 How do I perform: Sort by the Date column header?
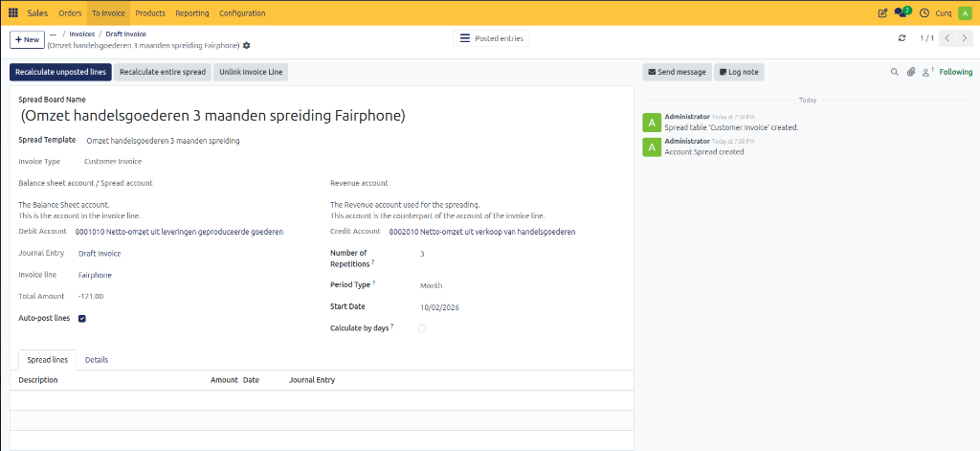[252, 380]
